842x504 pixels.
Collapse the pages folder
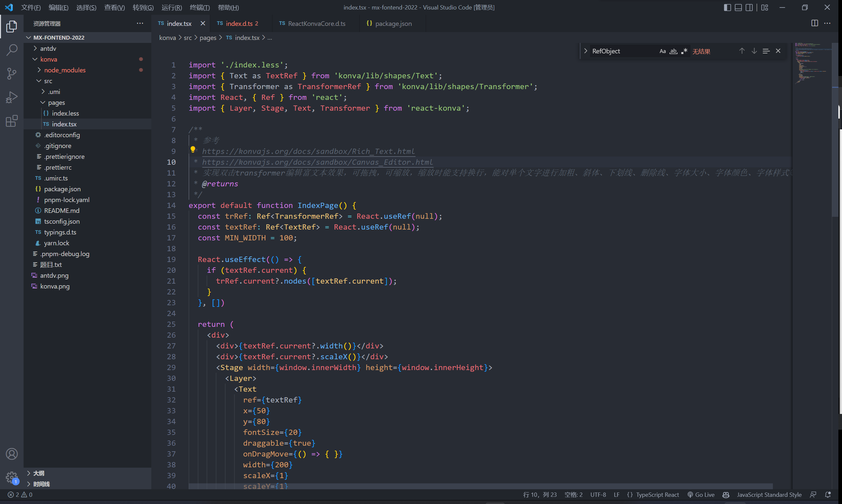56,102
